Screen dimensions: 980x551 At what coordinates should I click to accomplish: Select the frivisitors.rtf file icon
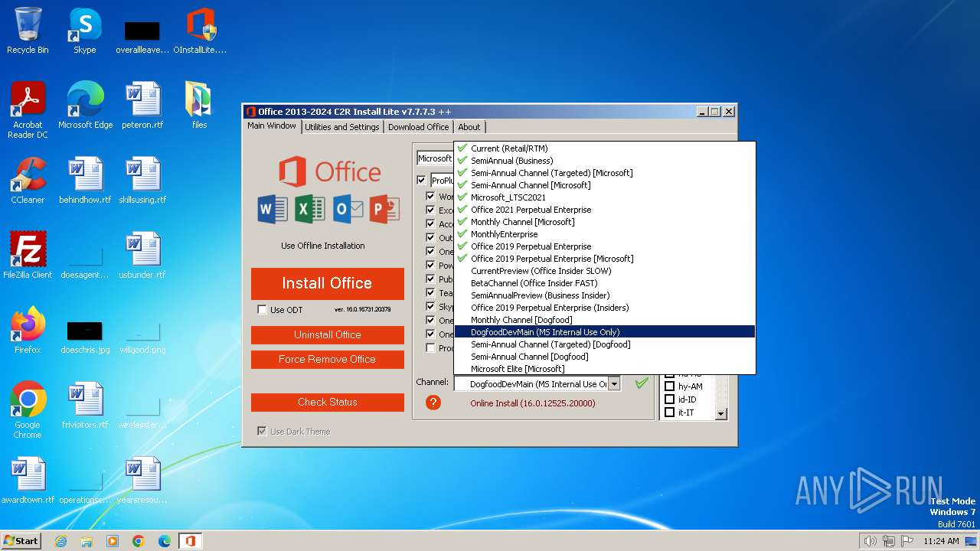click(85, 405)
